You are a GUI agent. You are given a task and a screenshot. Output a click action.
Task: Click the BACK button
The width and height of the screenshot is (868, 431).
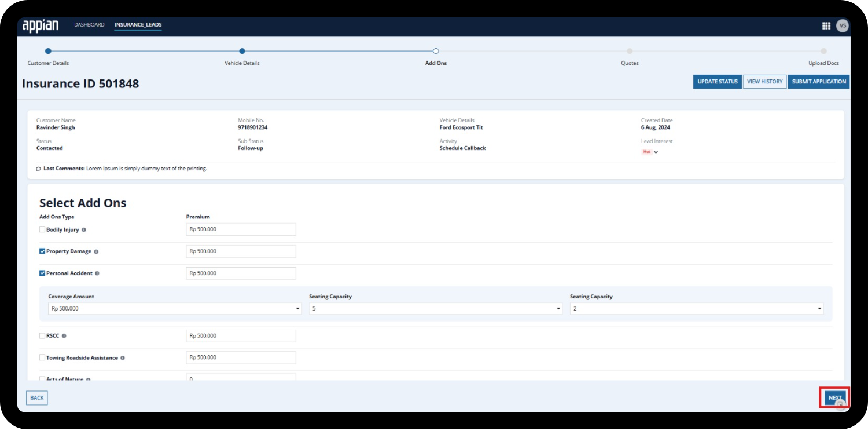click(x=37, y=398)
